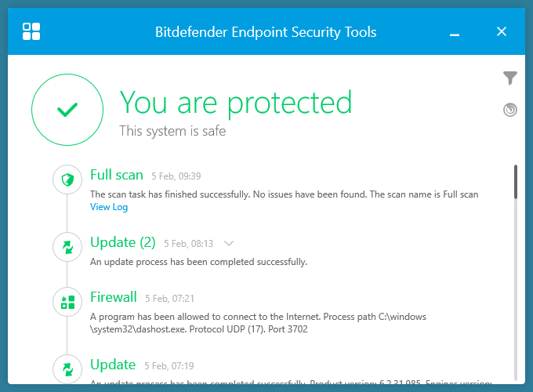This screenshot has height=392, width=533.
Task: Select the Firewall event icon
Action: (67, 302)
